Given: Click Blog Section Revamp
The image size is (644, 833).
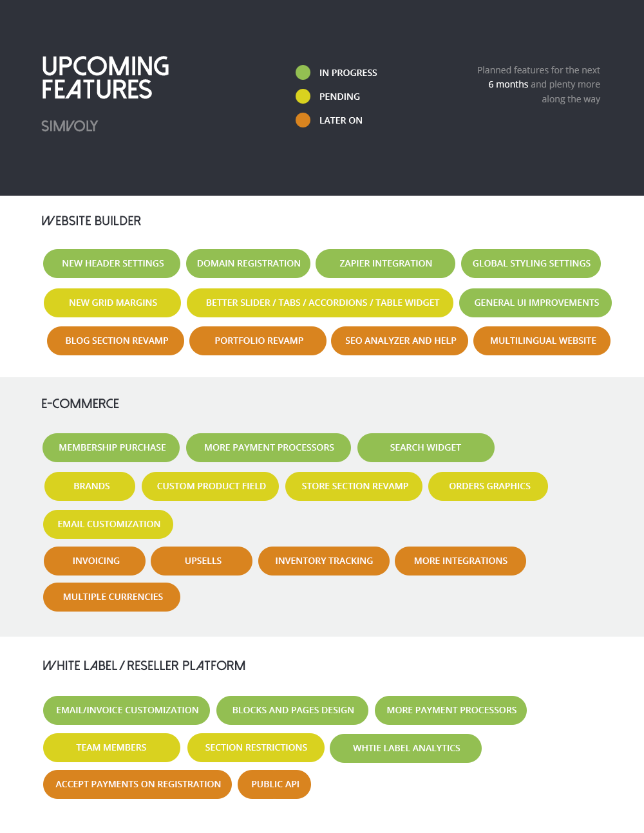Looking at the screenshot, I should tap(116, 341).
